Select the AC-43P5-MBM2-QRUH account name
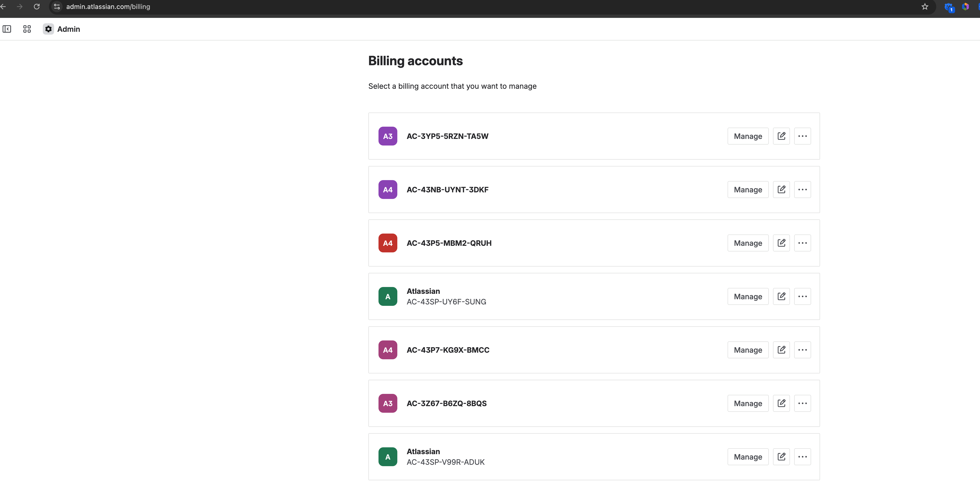This screenshot has width=980, height=485. click(449, 243)
